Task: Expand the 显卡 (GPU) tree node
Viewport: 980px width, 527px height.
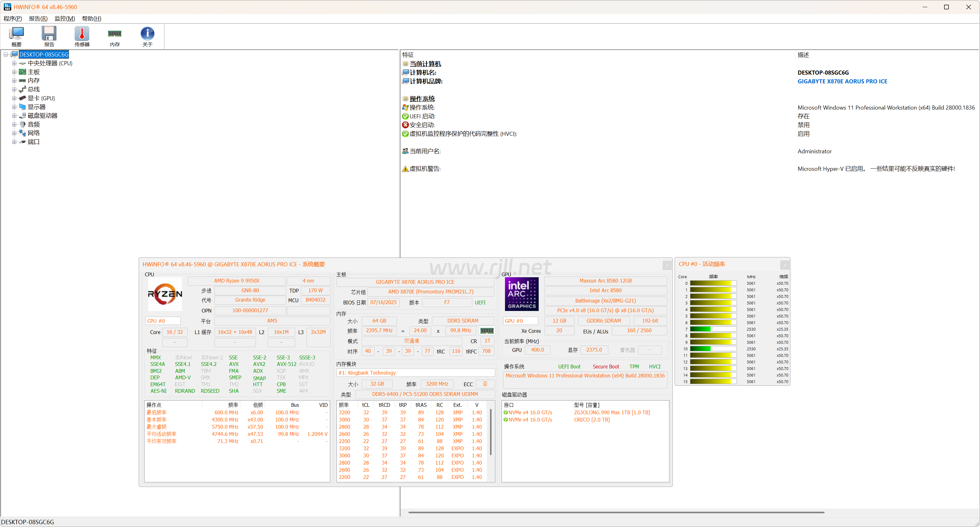Action: click(14, 98)
